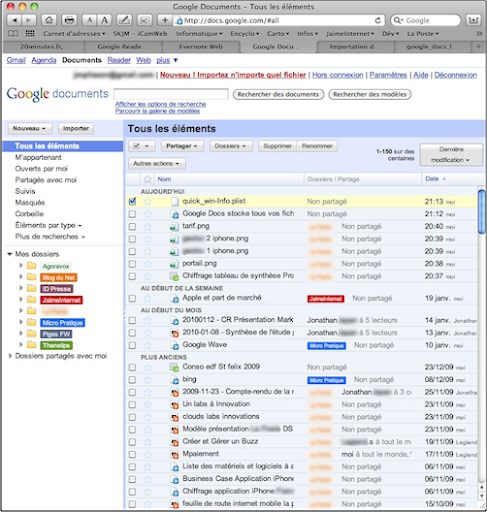Click the Importer button
Screen dimensions: 487x512
[76, 128]
